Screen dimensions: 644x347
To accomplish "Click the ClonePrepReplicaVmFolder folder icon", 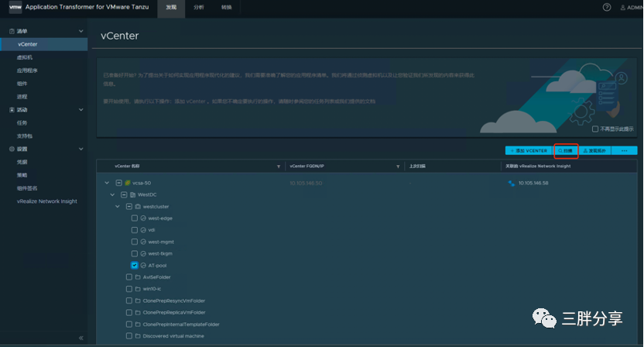I will point(138,312).
